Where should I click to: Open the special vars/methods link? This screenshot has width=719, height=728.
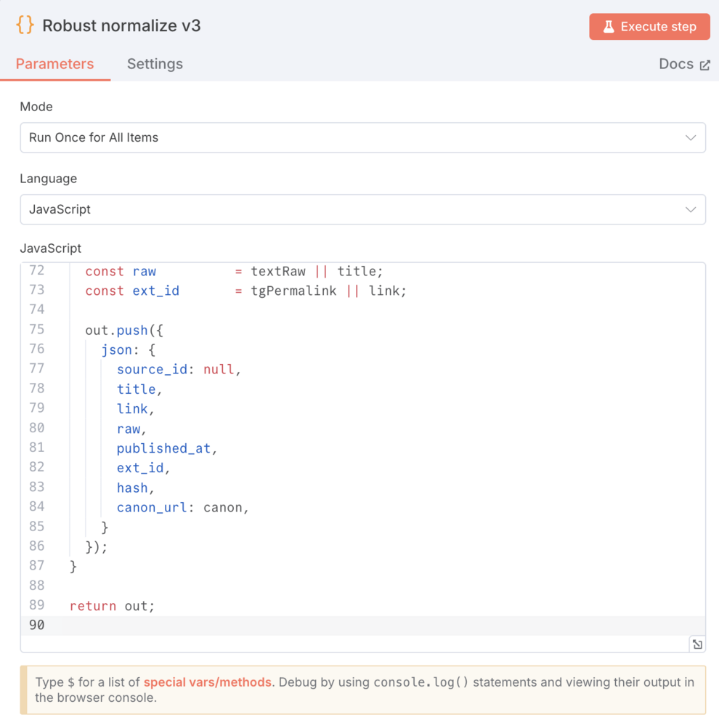point(207,682)
